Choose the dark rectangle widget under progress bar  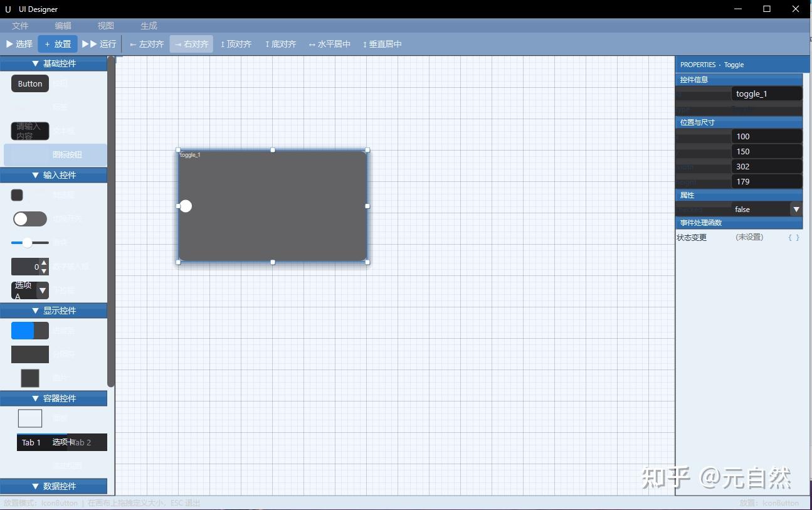point(30,354)
